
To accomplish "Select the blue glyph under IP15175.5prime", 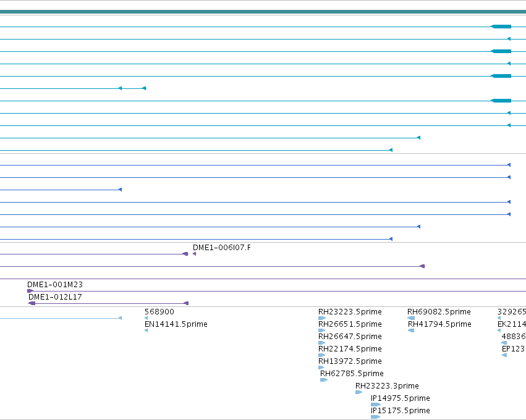I will pyautogui.click(x=375, y=418).
